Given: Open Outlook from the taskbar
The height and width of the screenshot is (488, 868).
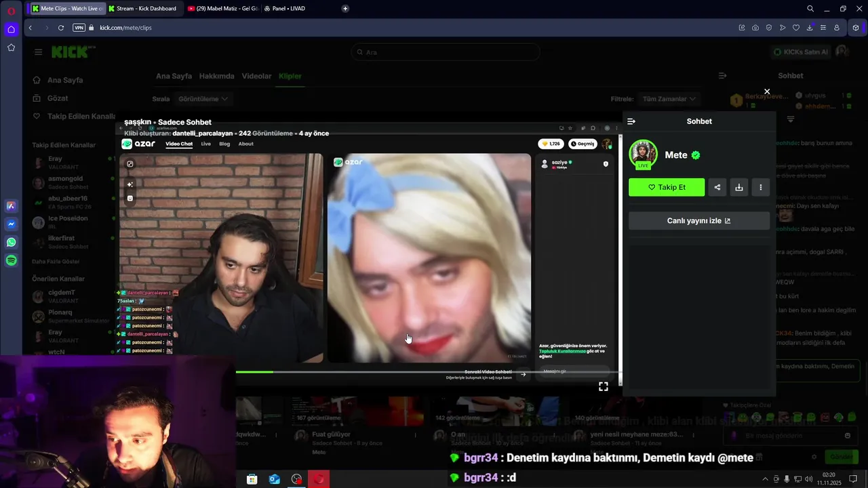Looking at the screenshot, I should tap(275, 479).
